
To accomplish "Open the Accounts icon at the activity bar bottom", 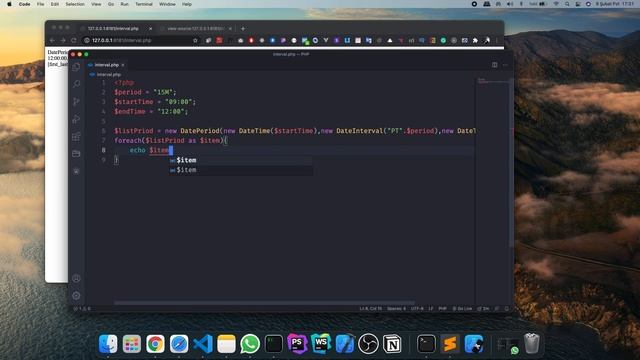I will [76, 278].
